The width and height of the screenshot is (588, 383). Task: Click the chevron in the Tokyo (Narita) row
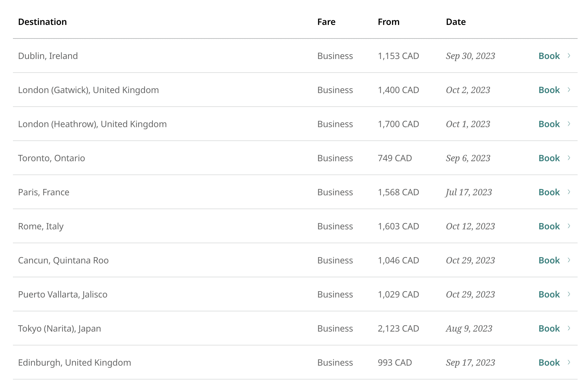tap(569, 328)
